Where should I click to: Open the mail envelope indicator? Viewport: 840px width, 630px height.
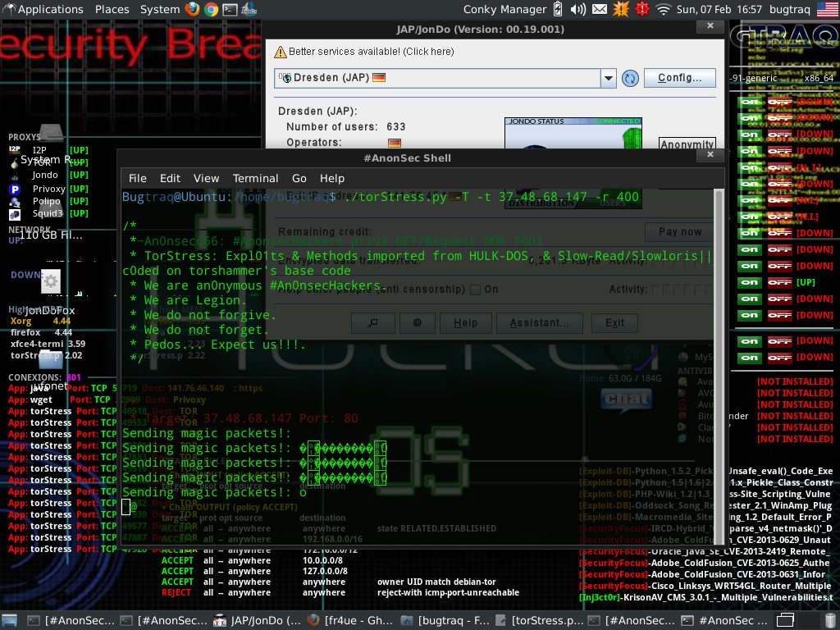pyautogui.click(x=600, y=9)
